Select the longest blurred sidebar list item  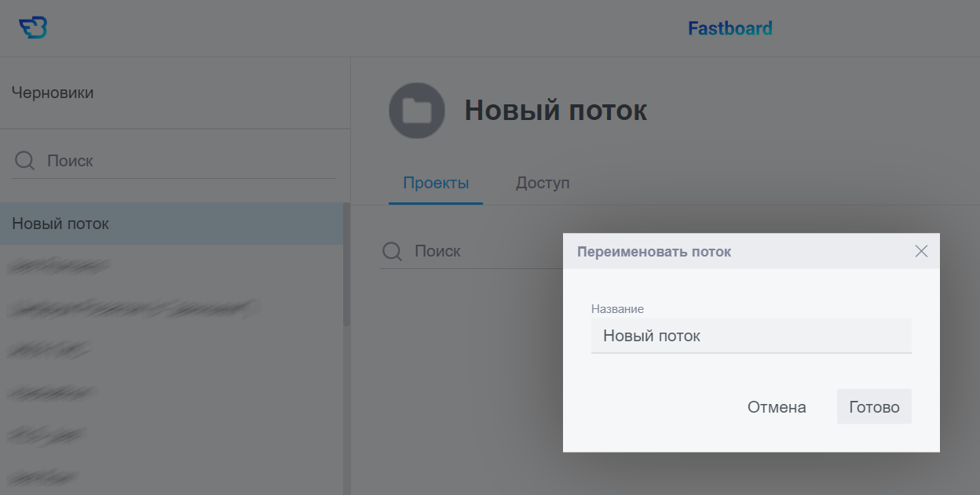click(x=133, y=308)
